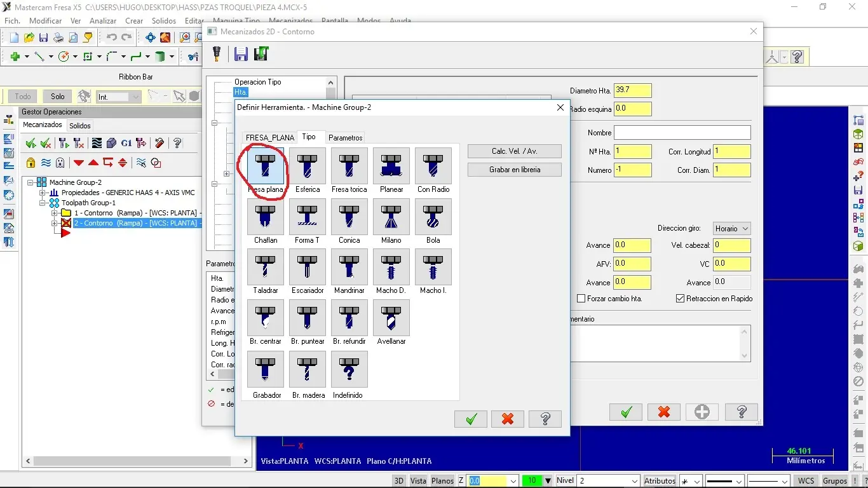Image resolution: width=868 pixels, height=488 pixels.
Task: Open the Crear menu
Action: tap(134, 21)
